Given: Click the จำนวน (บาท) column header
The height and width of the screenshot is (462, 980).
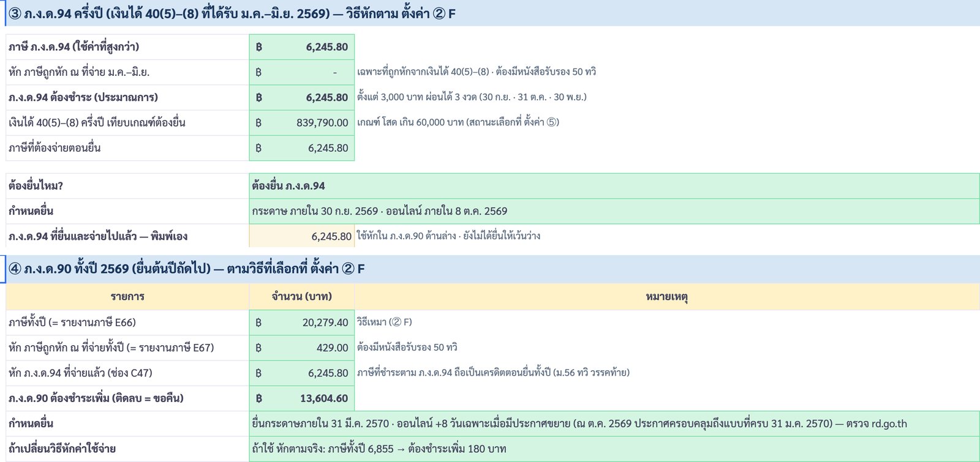Looking at the screenshot, I should (302, 297).
